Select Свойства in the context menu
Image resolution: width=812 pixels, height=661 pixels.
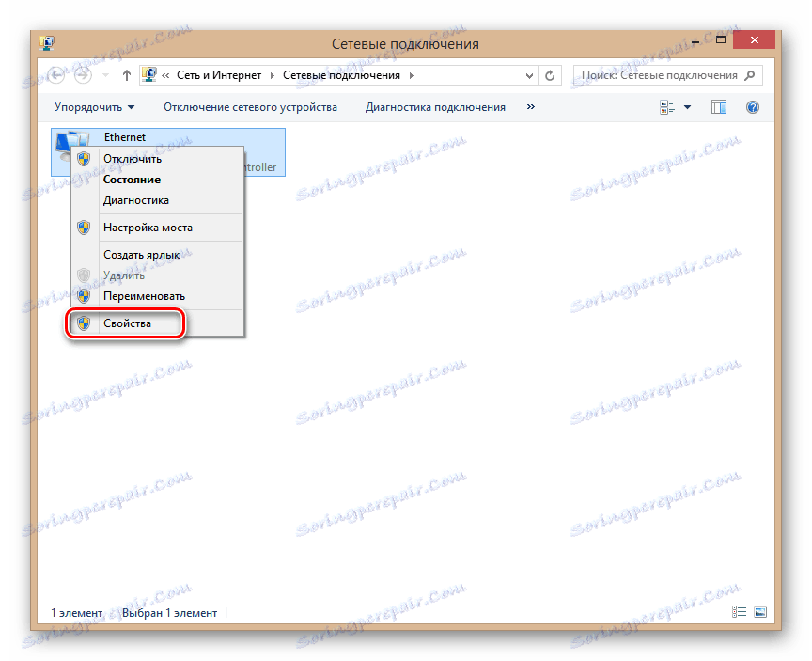pos(128,323)
